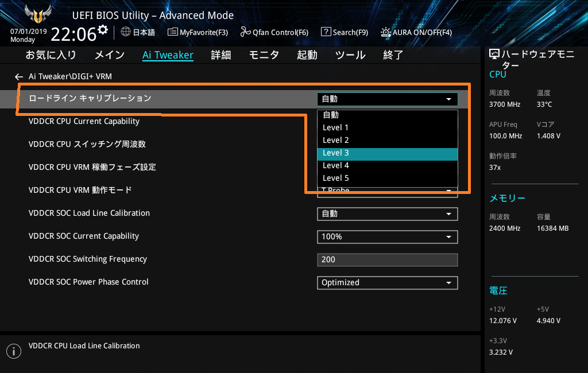The width and height of the screenshot is (588, 373).
Task: Open the 終了 tab
Action: pyautogui.click(x=393, y=55)
